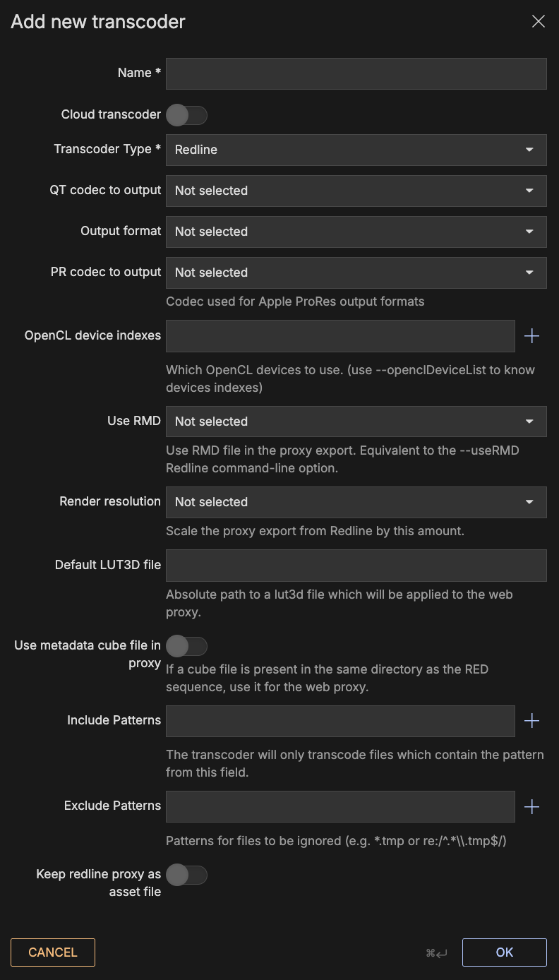Expand the QT codec to output dropdown
The height and width of the screenshot is (980, 559).
(x=356, y=191)
